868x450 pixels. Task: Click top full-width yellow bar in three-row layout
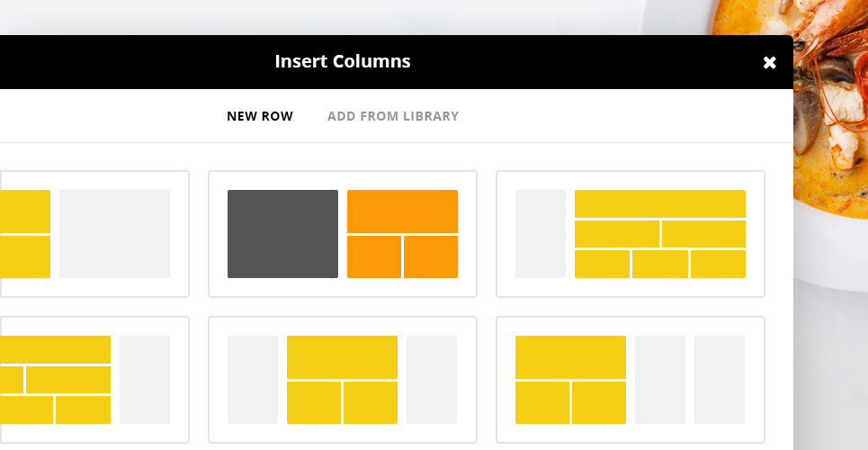[x=659, y=203]
